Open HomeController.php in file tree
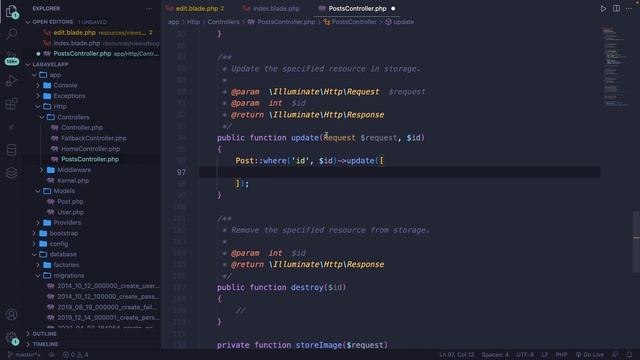 coord(90,149)
